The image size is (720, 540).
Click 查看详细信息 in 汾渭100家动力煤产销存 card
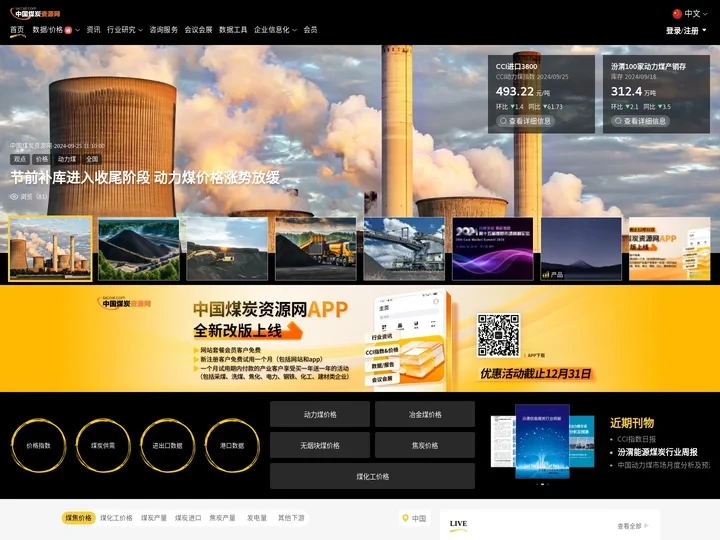pyautogui.click(x=640, y=121)
